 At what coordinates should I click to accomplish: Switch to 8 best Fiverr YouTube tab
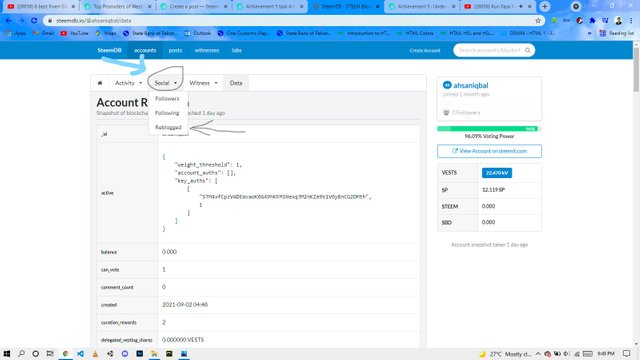click(41, 7)
